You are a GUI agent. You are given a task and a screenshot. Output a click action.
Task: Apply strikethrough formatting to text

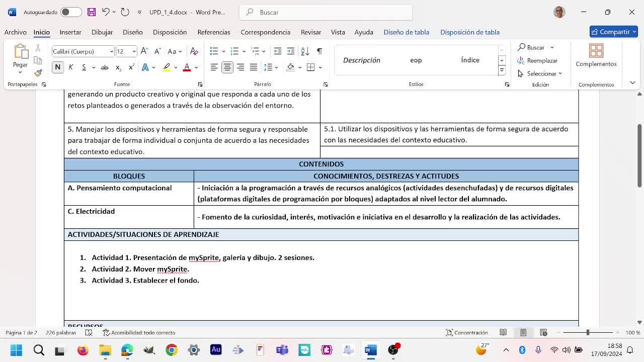[105, 67]
